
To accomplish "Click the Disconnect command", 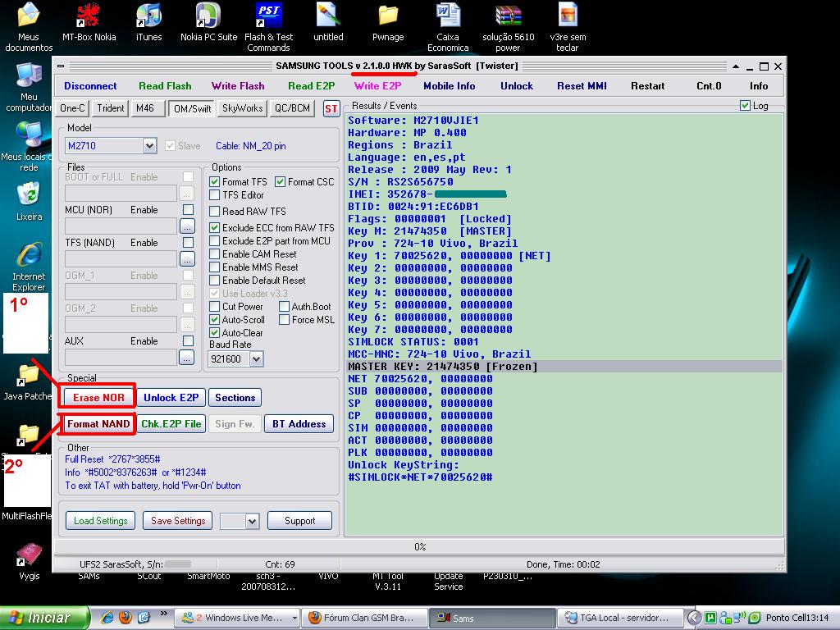I will (x=90, y=85).
